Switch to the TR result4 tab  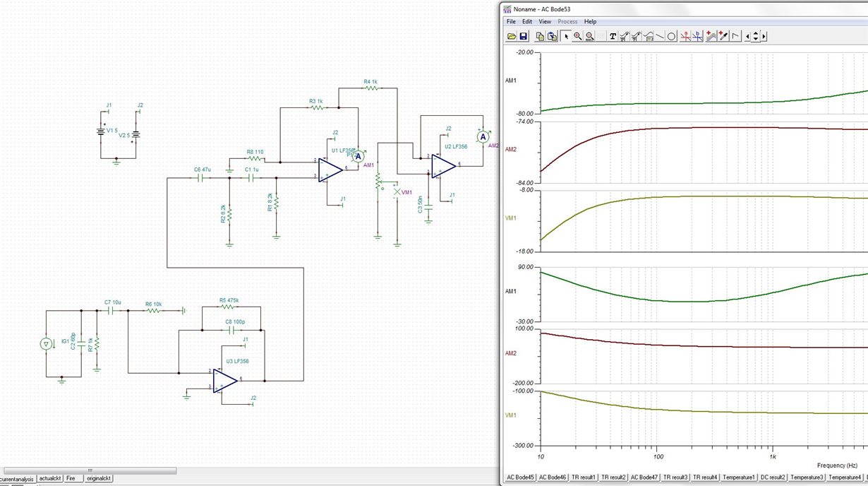[706, 478]
